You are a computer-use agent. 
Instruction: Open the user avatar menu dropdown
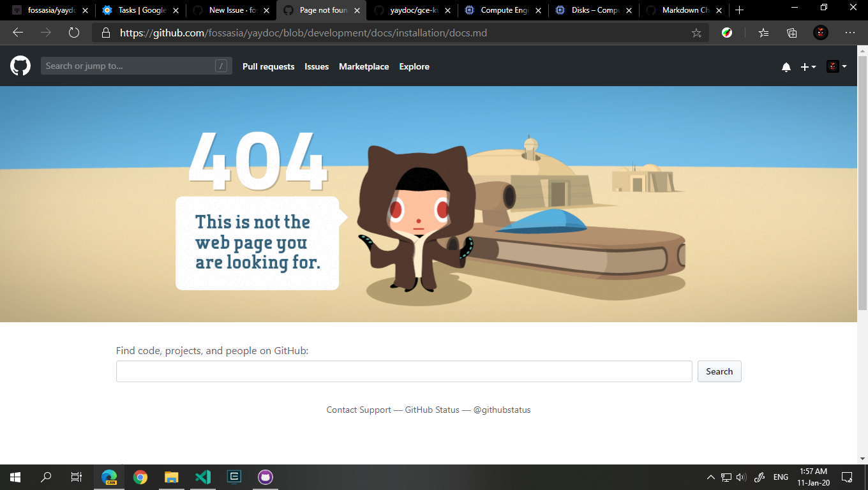[x=837, y=66]
